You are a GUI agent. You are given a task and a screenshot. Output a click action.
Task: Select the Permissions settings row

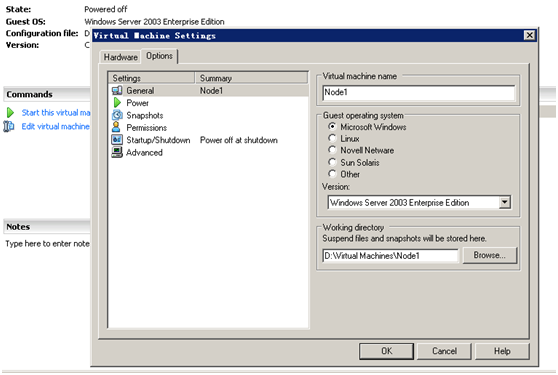point(208,127)
